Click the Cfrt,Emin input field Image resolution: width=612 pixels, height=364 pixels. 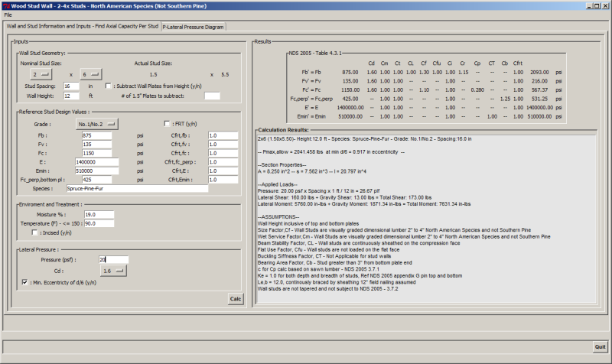click(x=223, y=180)
